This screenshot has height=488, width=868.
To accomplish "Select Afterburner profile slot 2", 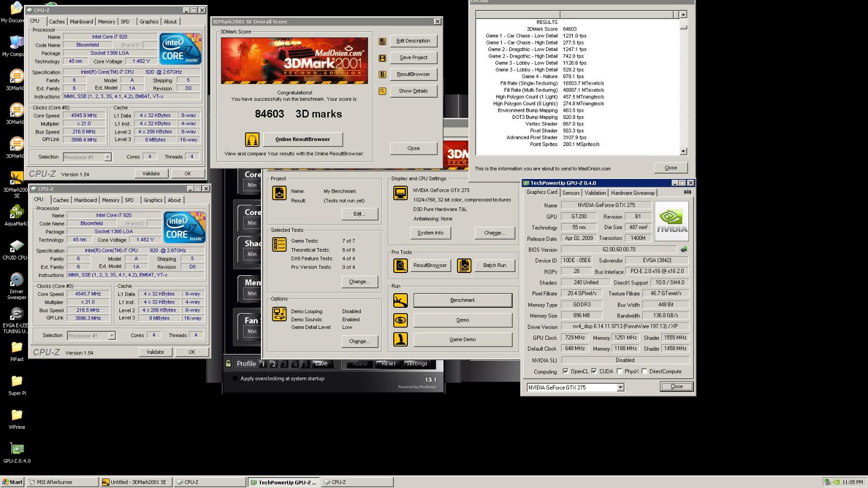I will pos(273,364).
